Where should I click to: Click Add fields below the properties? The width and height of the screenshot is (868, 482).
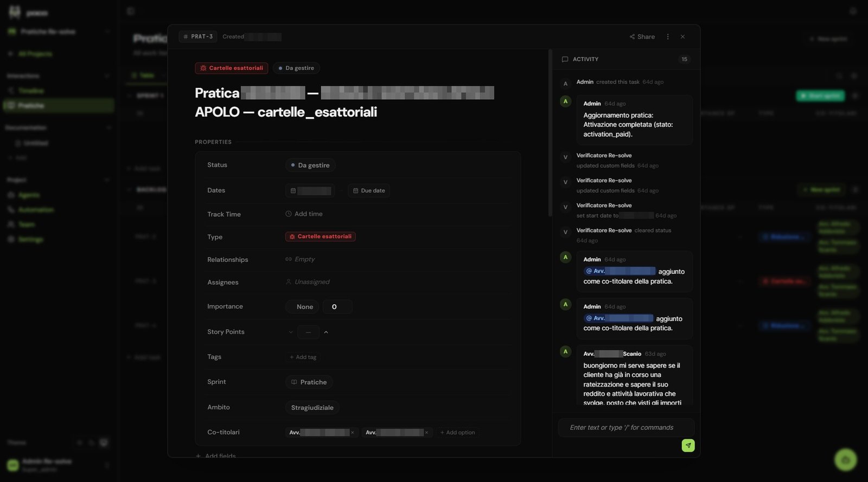point(215,456)
